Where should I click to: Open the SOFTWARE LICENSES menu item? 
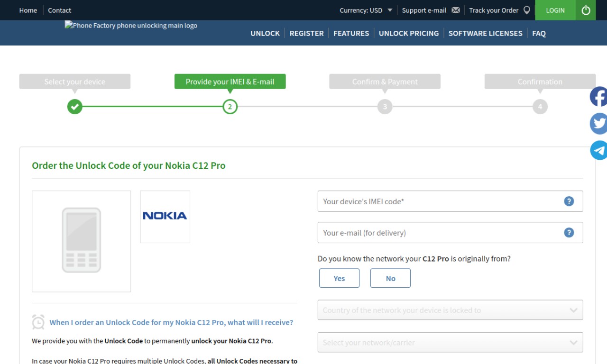[x=485, y=33]
